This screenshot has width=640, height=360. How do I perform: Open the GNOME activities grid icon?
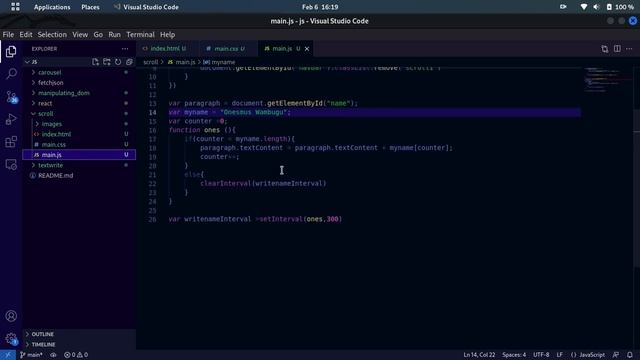(15, 7)
